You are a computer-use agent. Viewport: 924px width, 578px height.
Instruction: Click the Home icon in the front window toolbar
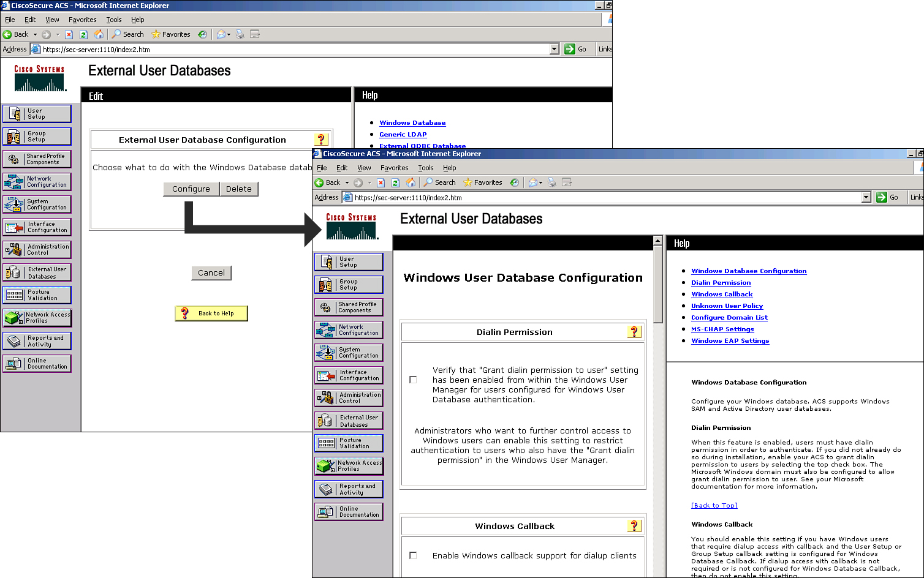coord(411,182)
